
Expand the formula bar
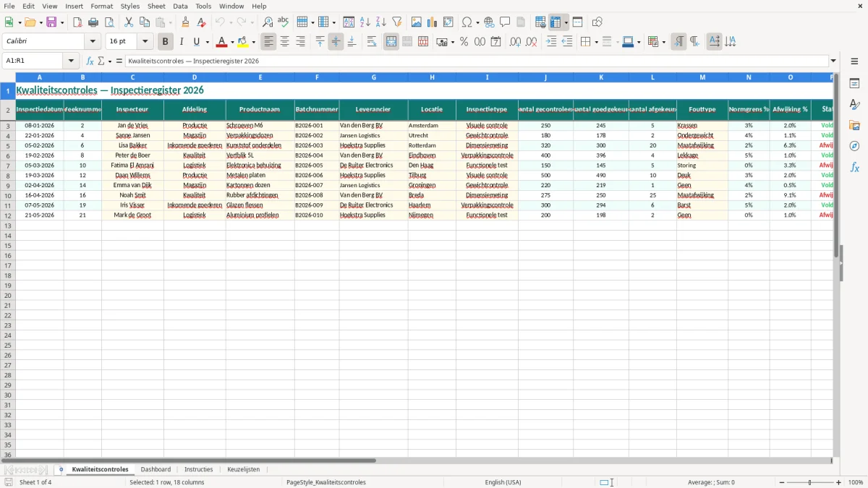833,61
